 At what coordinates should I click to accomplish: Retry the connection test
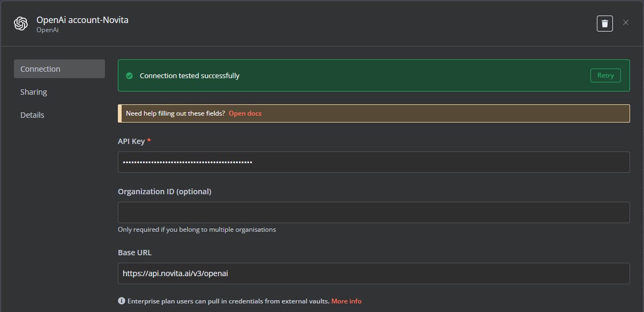[605, 75]
